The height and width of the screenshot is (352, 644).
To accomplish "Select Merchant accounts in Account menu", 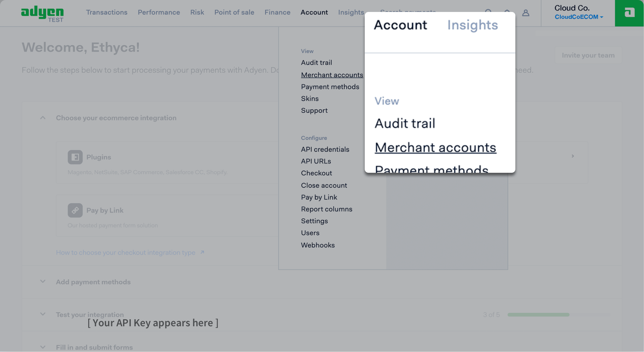I will coord(332,75).
